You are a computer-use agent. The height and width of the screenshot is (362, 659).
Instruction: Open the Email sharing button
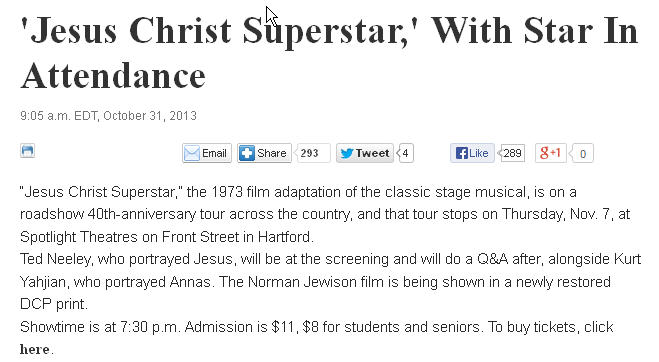(207, 153)
